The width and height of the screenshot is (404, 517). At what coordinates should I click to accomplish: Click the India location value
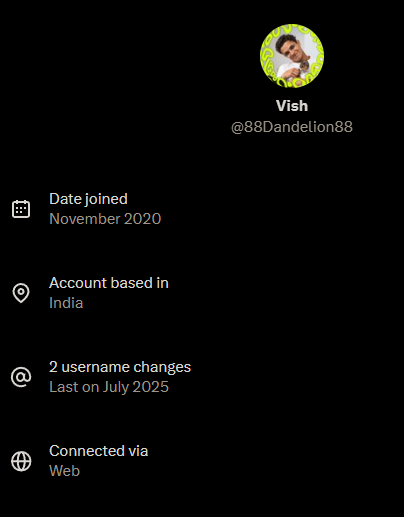(66, 303)
